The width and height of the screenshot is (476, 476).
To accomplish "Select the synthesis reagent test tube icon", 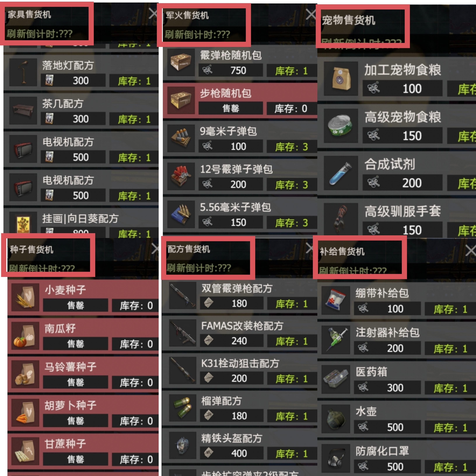I will [x=341, y=173].
